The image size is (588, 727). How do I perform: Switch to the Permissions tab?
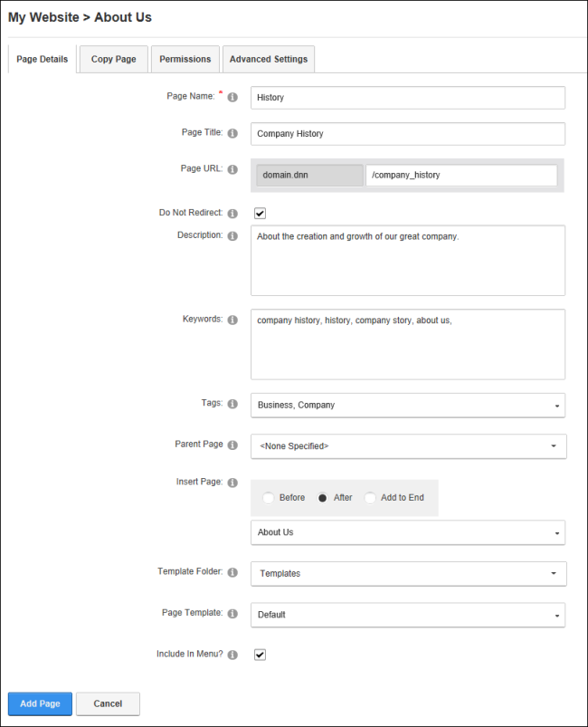coord(185,59)
